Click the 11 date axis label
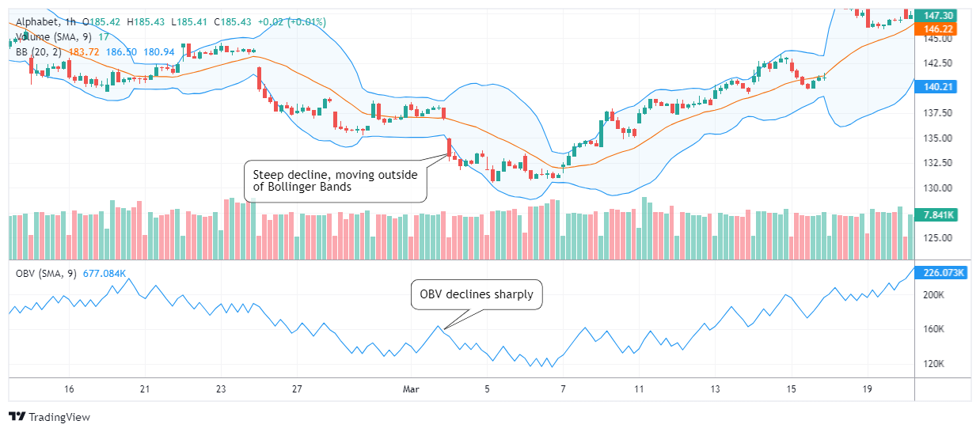The width and height of the screenshot is (980, 432). (x=639, y=388)
